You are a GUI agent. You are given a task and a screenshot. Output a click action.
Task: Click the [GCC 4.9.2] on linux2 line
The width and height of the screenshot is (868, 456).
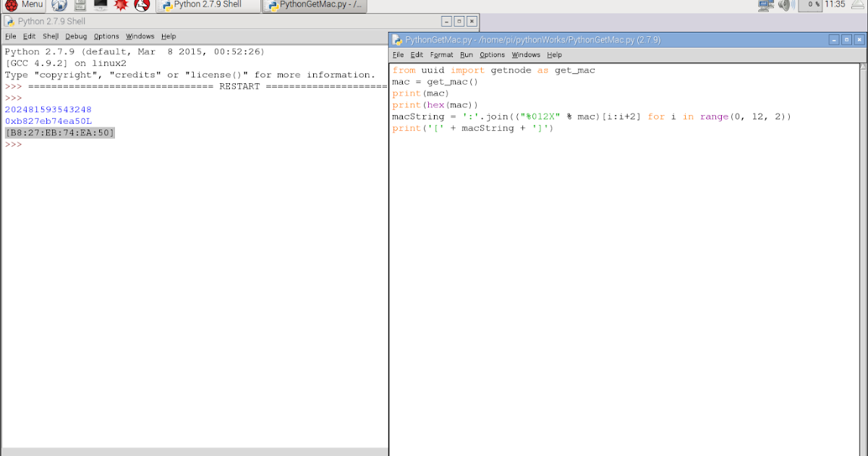[65, 64]
